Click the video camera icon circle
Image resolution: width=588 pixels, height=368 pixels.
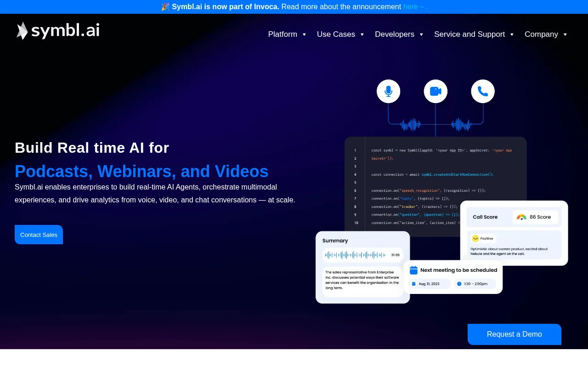coord(435,91)
